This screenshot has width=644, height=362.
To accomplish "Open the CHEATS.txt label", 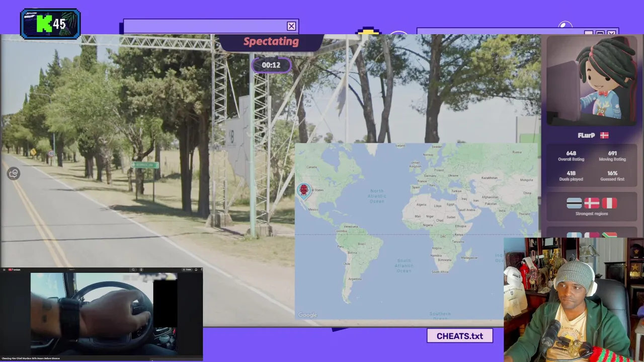I will [460, 336].
